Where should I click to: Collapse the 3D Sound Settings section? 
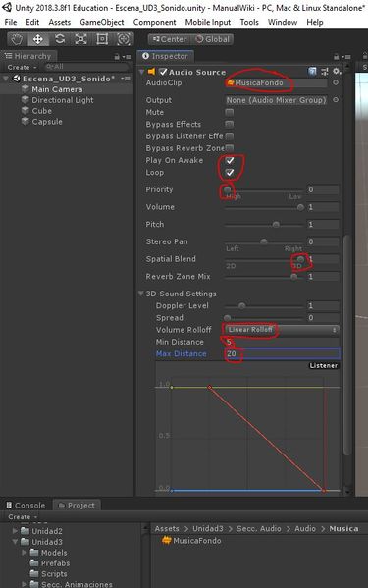click(x=141, y=294)
